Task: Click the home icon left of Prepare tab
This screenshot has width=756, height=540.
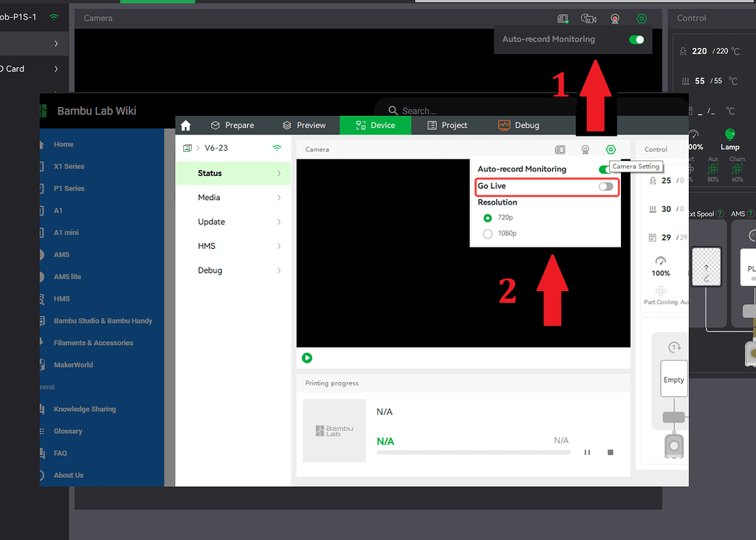Action: (x=185, y=126)
